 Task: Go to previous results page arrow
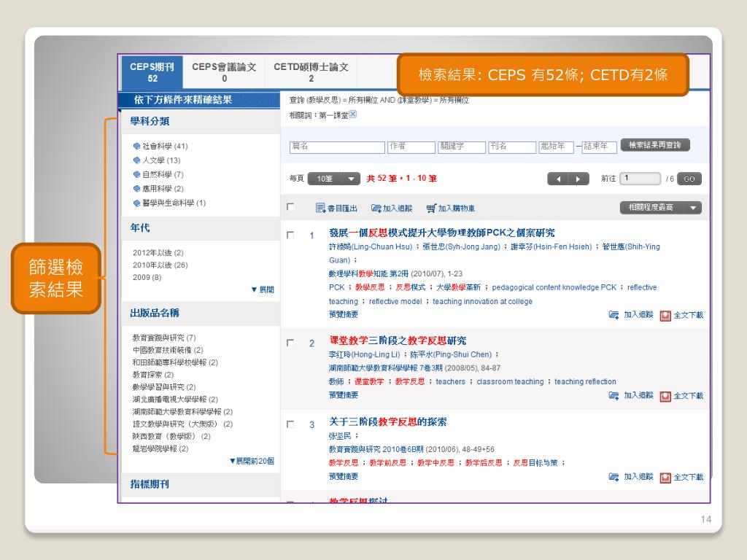(x=558, y=179)
